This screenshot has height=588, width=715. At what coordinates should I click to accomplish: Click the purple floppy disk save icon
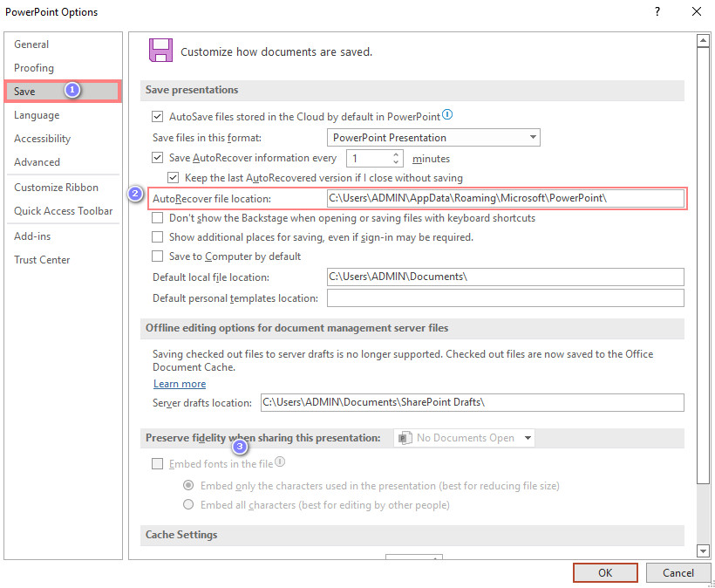pyautogui.click(x=160, y=51)
